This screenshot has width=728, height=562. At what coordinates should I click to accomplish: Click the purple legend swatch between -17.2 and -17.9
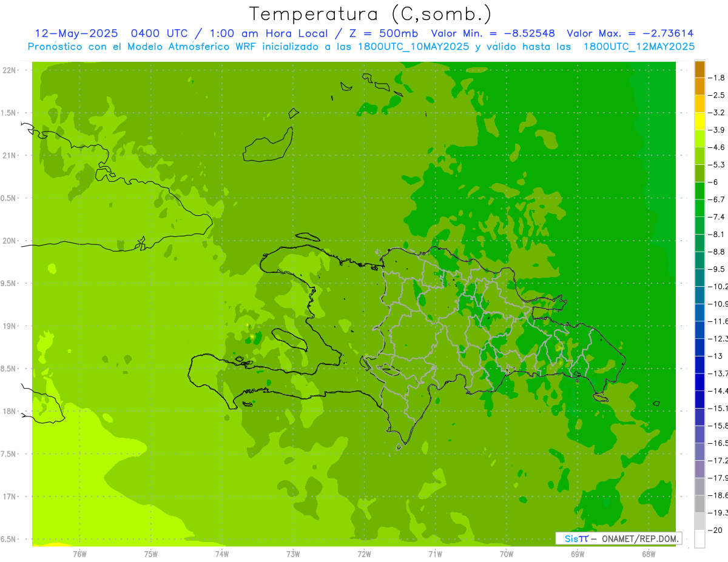(699, 469)
